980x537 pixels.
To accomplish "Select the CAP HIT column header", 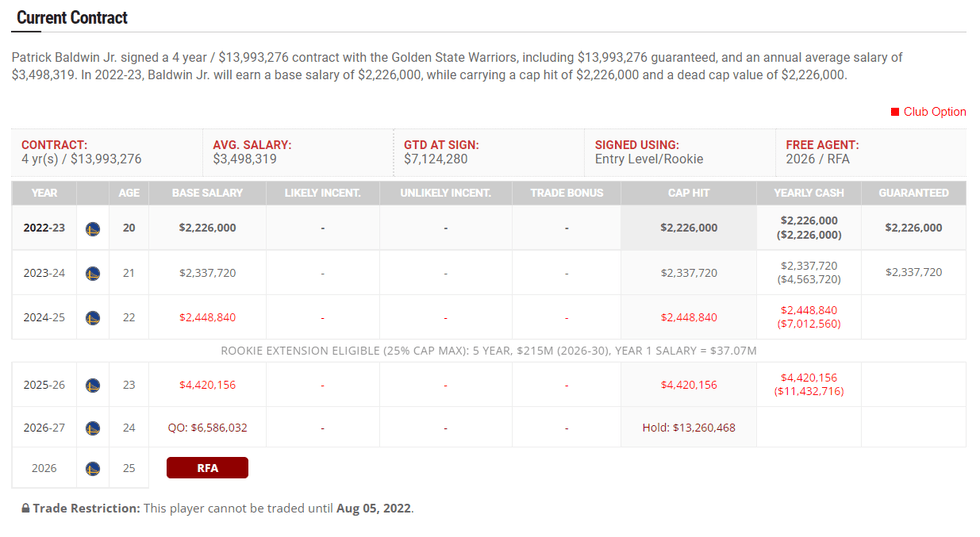I will click(689, 193).
